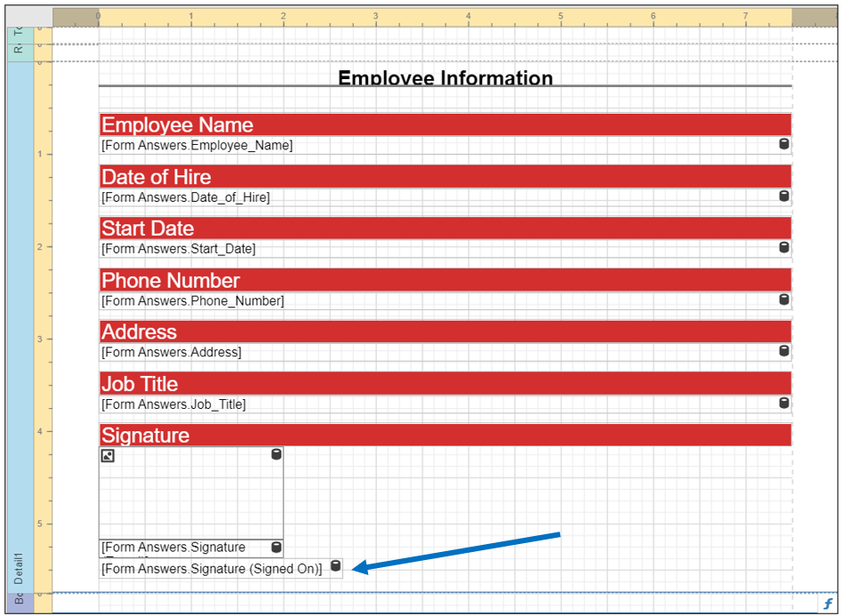Click database icon on Start_Date field
The width and height of the screenshot is (842, 616).
point(784,248)
